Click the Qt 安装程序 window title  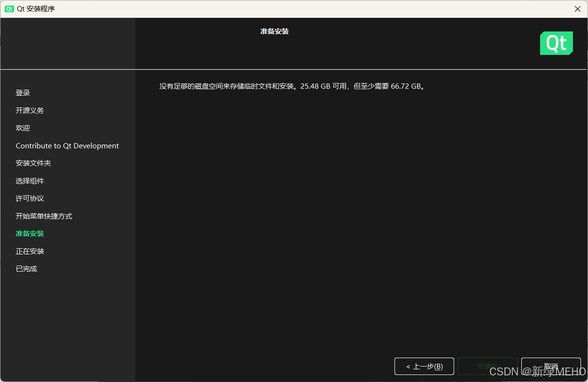coord(36,9)
